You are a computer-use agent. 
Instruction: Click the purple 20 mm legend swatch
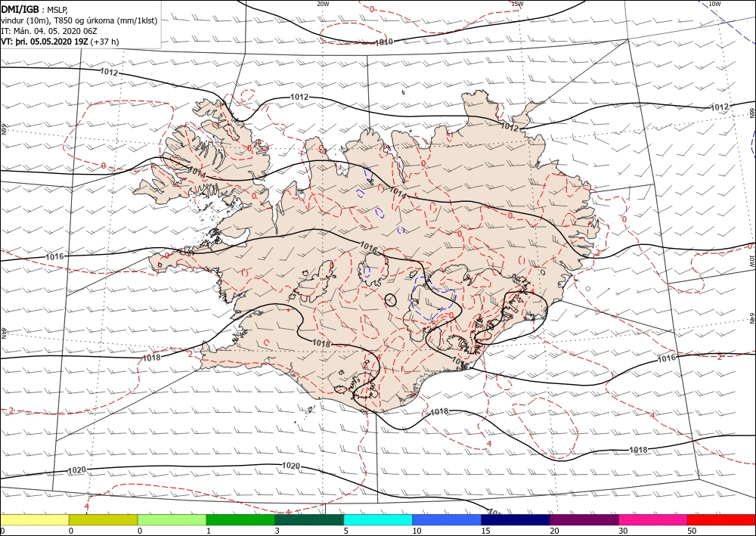click(584, 519)
